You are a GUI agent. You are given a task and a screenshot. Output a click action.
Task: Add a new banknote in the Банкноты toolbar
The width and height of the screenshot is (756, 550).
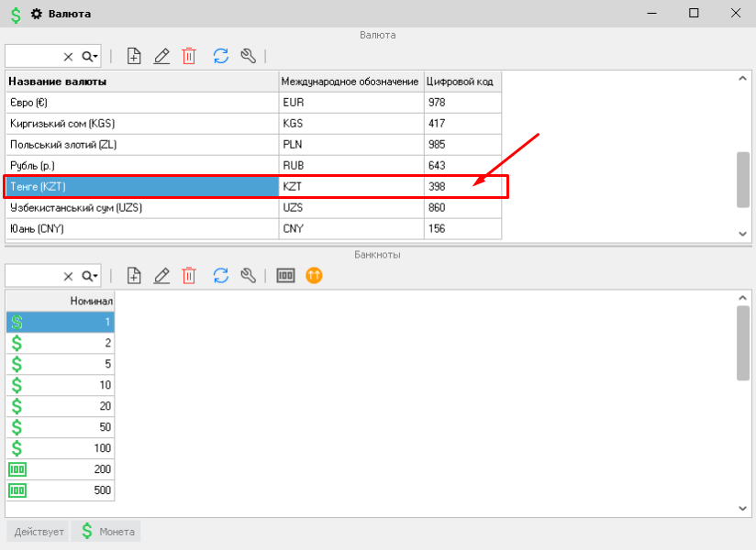tap(134, 275)
